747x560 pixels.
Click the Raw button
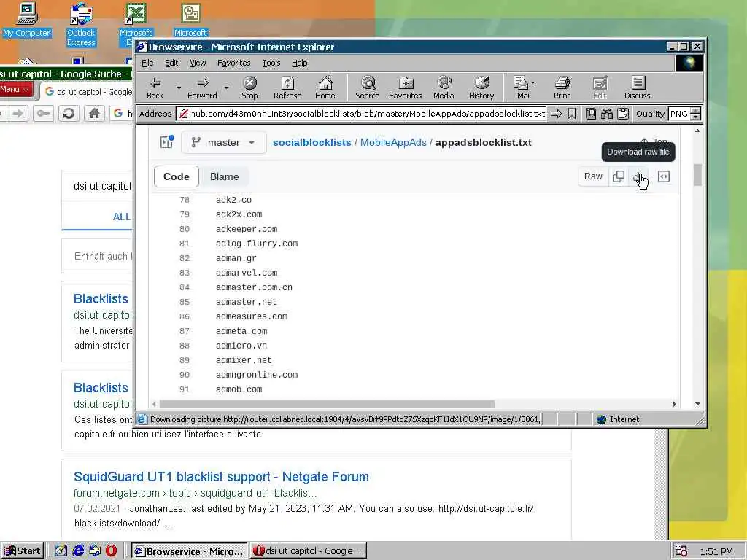(593, 176)
